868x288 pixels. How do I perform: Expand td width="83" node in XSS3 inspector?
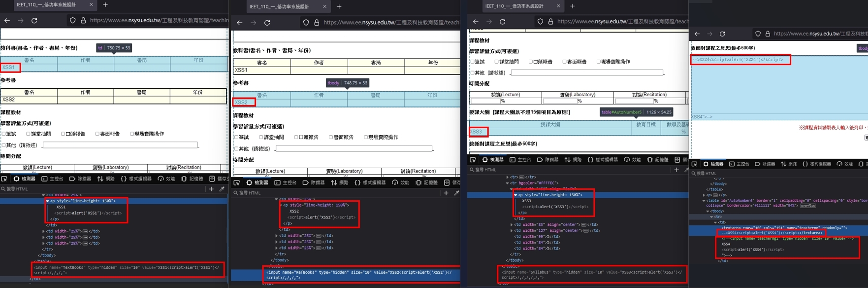click(x=512, y=224)
